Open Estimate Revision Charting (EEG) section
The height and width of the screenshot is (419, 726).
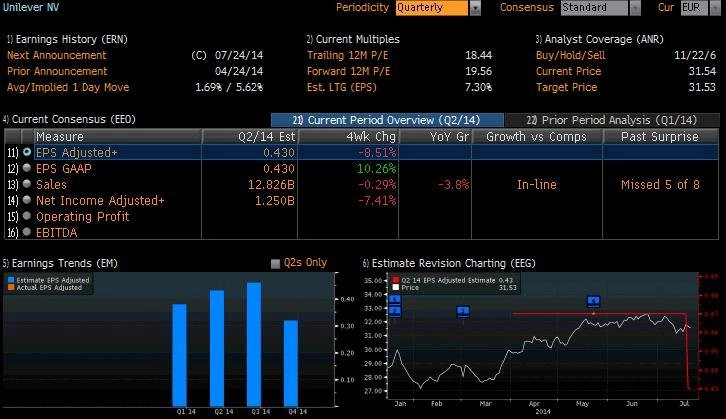pyautogui.click(x=449, y=263)
